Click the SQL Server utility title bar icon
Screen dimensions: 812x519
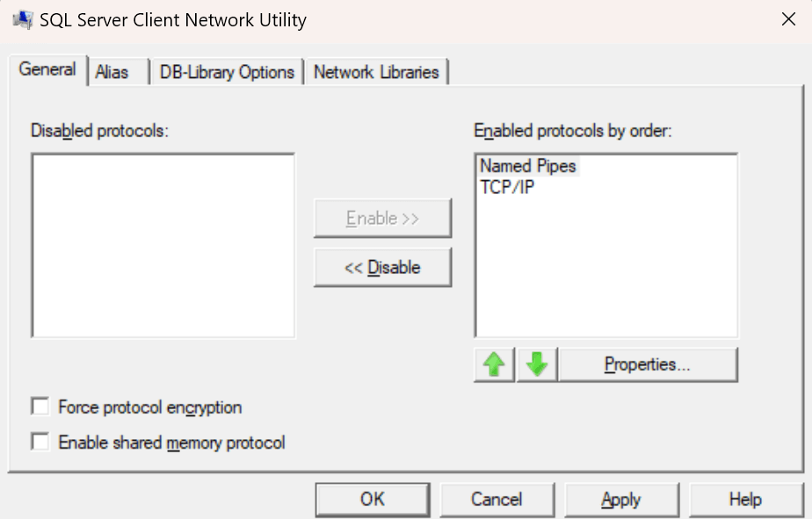click(23, 20)
